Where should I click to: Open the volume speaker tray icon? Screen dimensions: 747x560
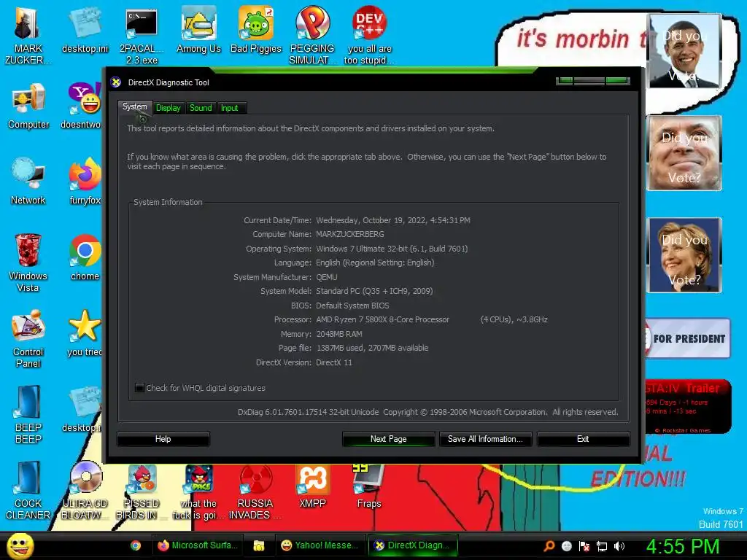[x=619, y=546]
